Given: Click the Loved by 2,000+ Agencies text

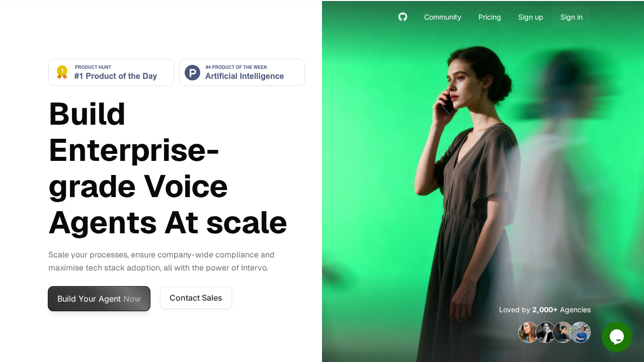Looking at the screenshot, I should click(545, 310).
